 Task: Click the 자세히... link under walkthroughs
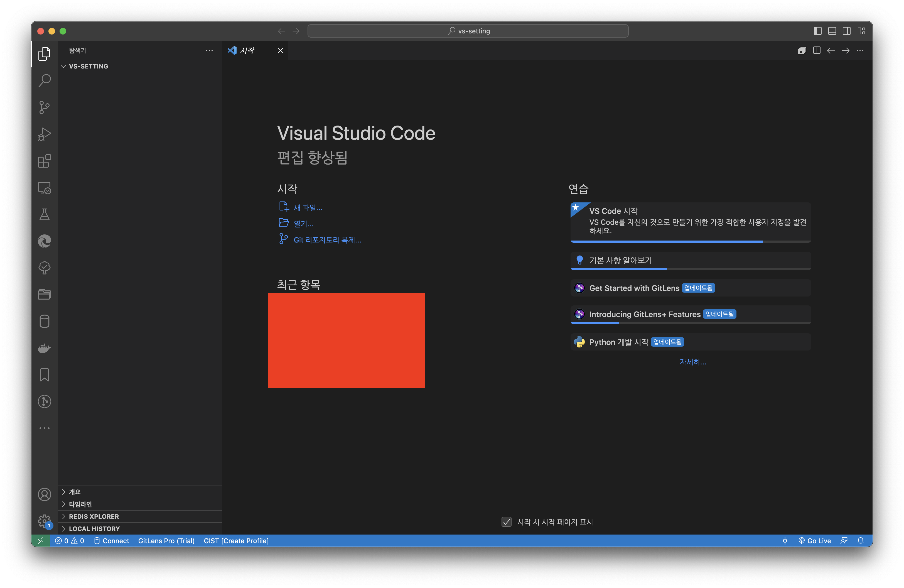692,362
